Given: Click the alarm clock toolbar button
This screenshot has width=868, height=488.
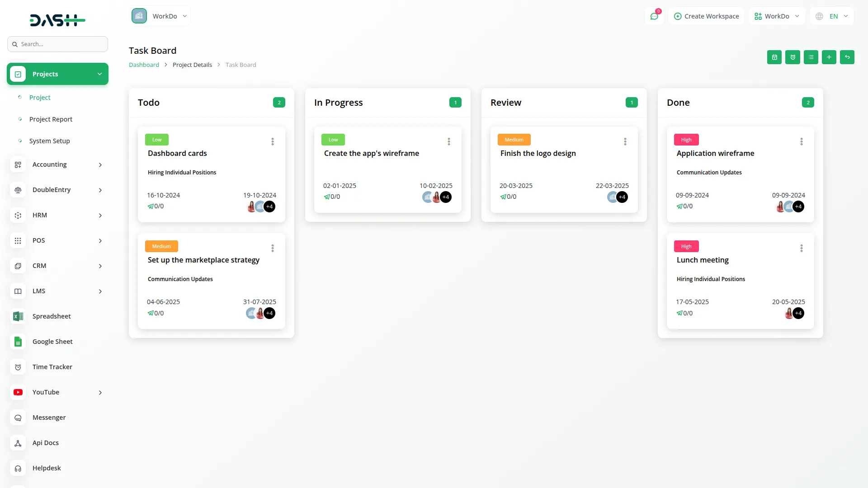Looking at the screenshot, I should [x=793, y=57].
